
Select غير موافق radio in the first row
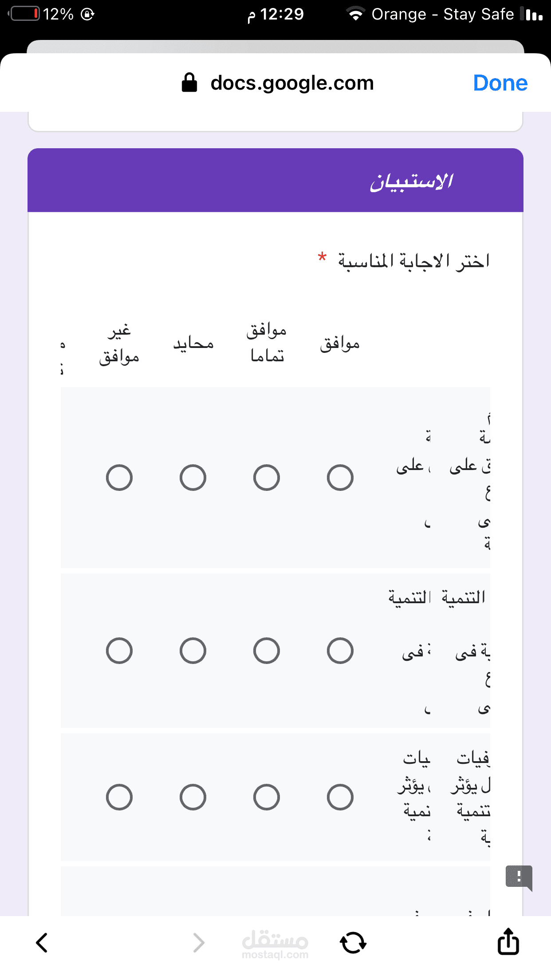coord(119,478)
